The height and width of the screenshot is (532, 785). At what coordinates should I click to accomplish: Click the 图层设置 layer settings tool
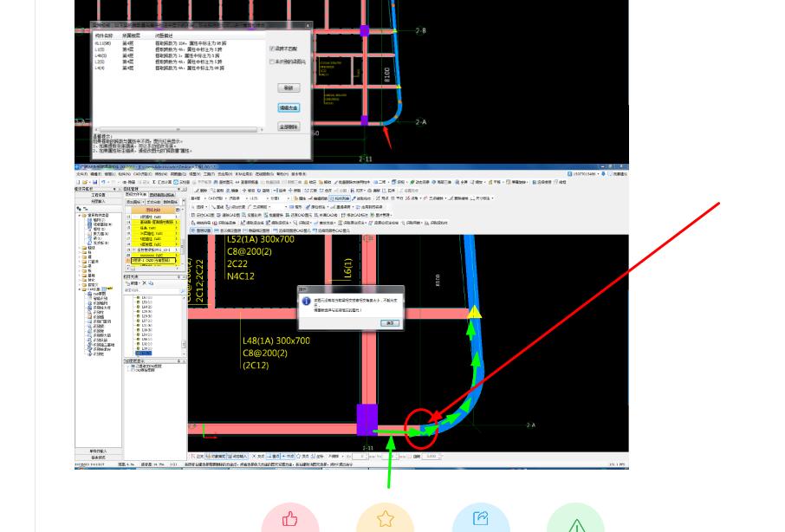(x=201, y=230)
